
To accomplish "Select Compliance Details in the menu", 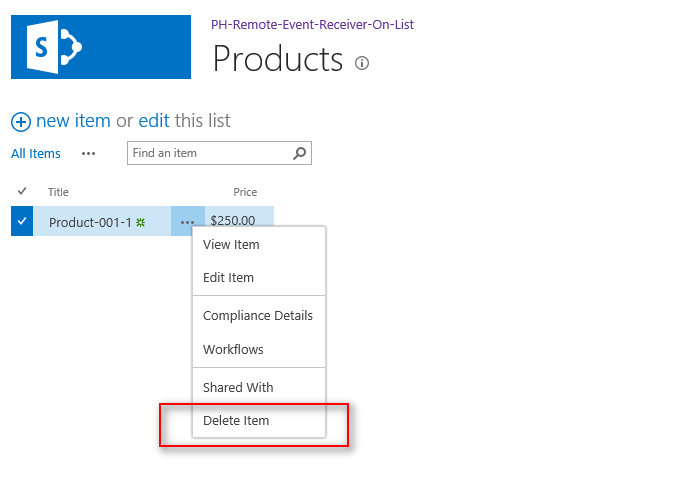I will coord(258,315).
